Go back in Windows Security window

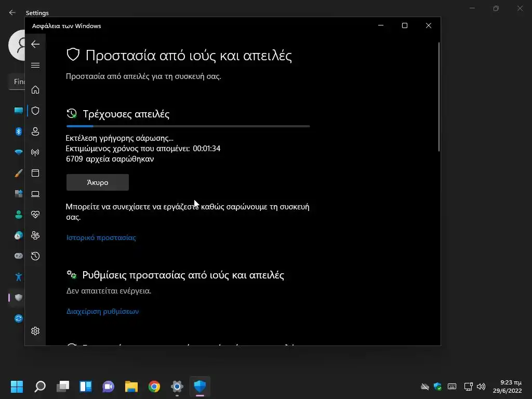click(35, 44)
